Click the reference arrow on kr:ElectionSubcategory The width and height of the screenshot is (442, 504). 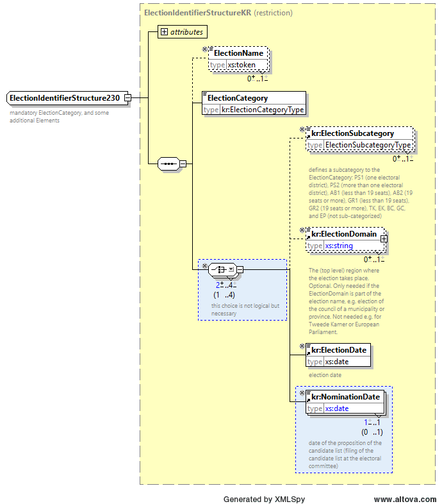[309, 137]
